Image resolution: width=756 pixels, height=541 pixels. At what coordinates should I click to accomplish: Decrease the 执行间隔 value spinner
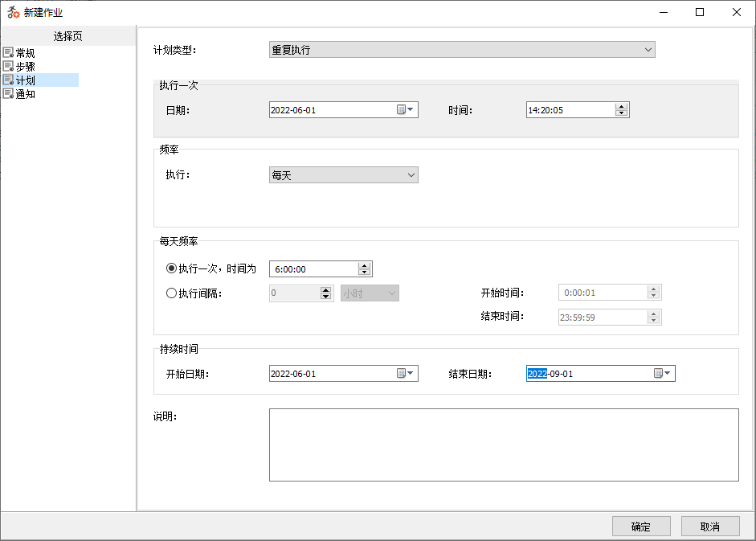[326, 297]
